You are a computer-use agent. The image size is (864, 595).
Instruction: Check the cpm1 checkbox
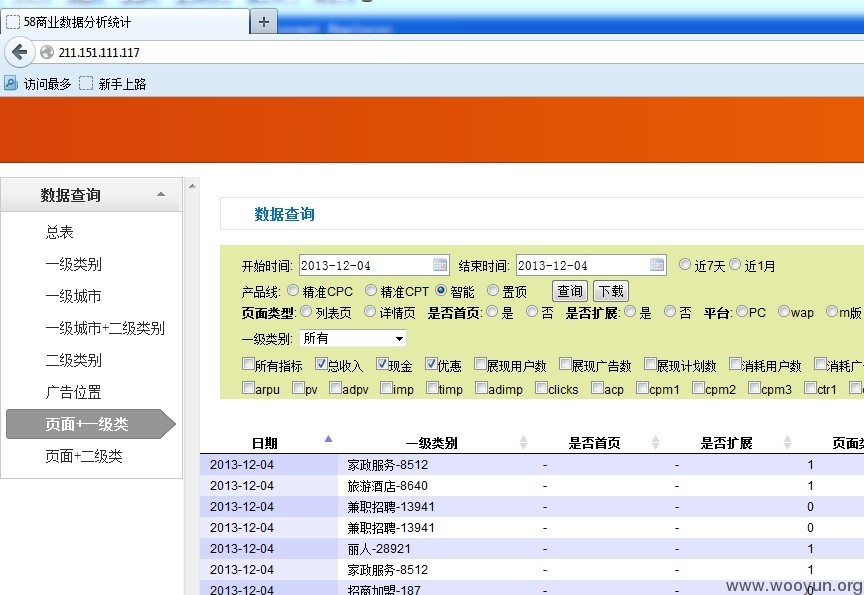(x=642, y=388)
